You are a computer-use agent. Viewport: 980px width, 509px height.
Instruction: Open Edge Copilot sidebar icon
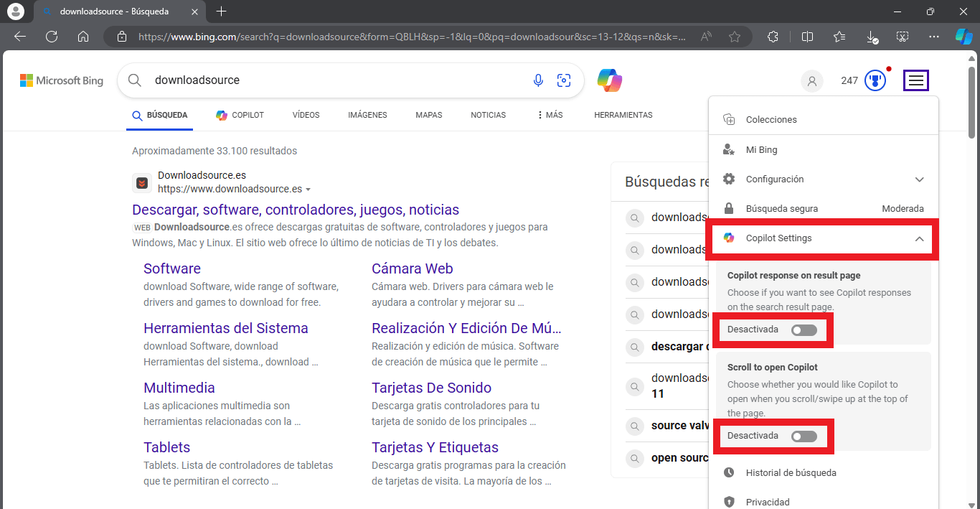click(964, 37)
